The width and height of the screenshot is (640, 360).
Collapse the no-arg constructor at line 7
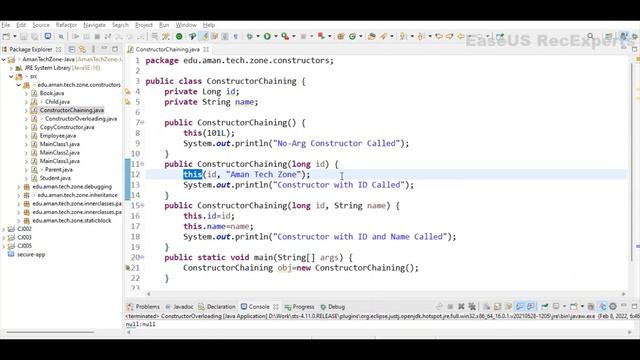pos(142,122)
